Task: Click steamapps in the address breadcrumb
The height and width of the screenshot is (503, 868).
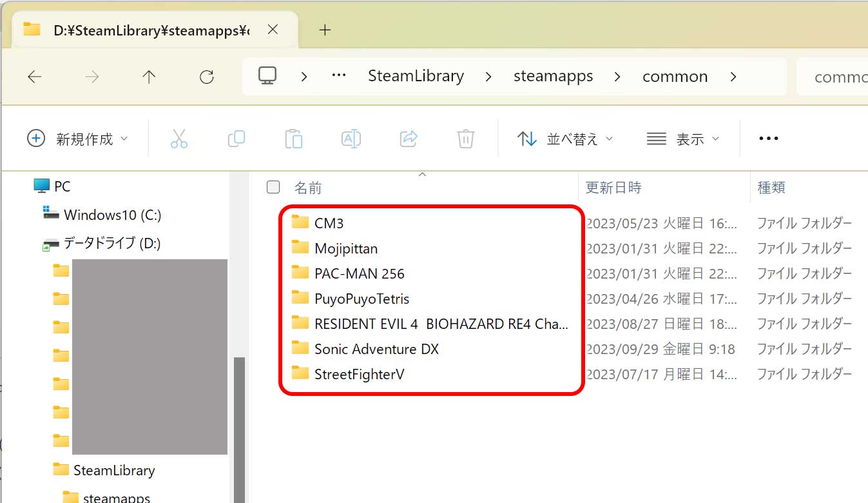Action: [553, 76]
